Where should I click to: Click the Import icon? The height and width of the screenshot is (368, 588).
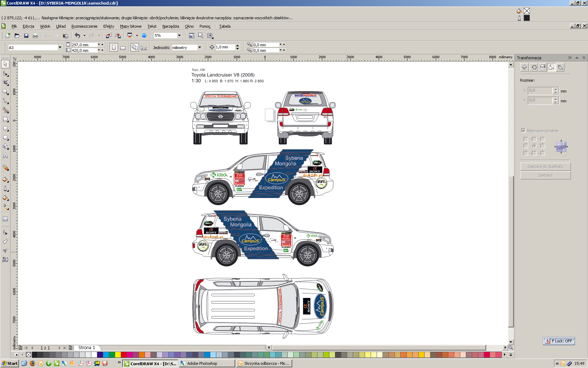[109, 35]
